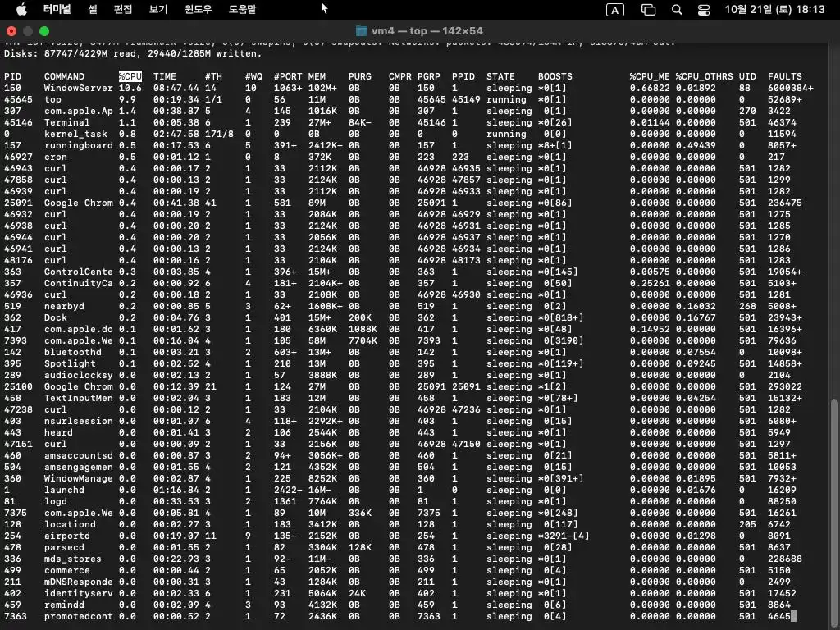Click the UID column header
840x630 pixels.
(747, 76)
